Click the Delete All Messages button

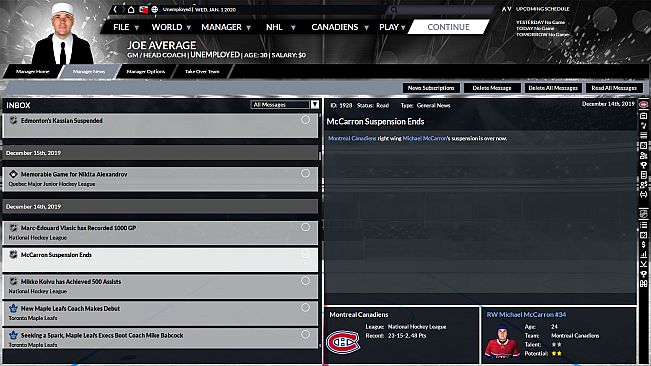point(553,88)
